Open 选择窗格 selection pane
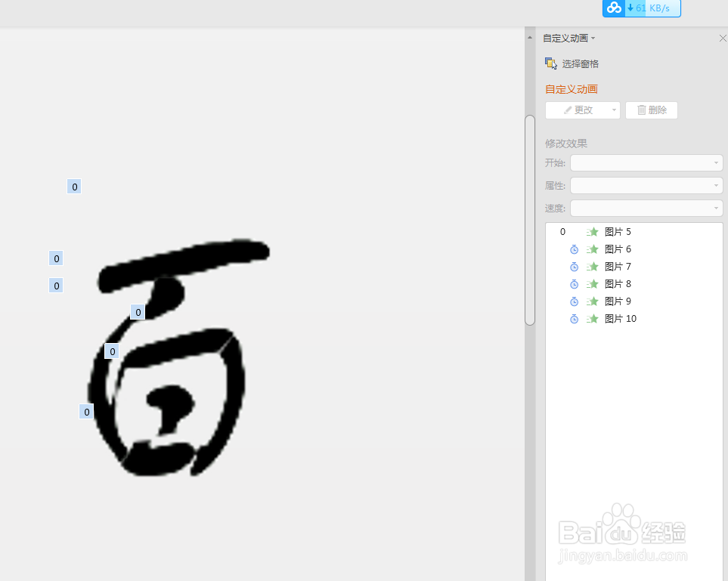This screenshot has width=728, height=581. tap(580, 64)
